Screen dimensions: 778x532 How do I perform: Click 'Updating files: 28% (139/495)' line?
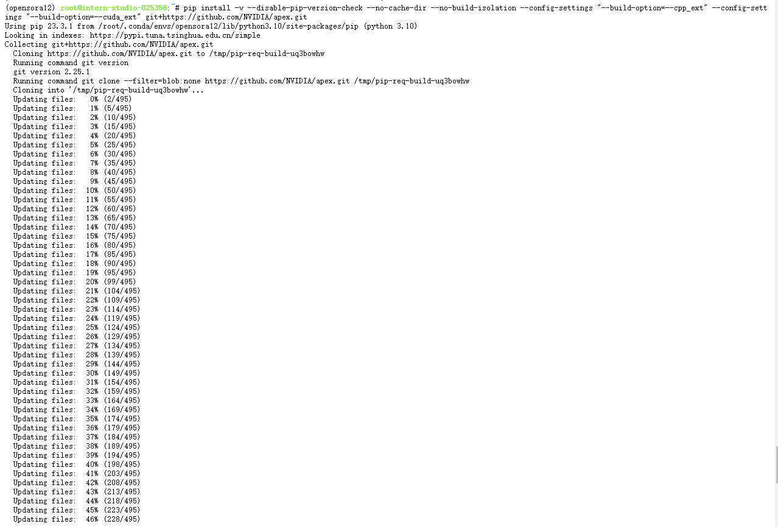coord(77,355)
